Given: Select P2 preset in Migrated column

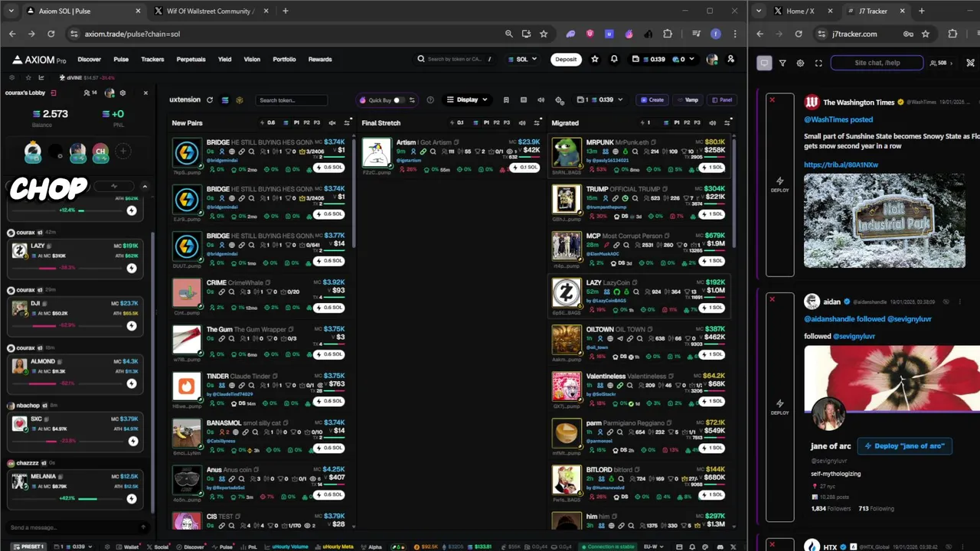Looking at the screenshot, I should click(x=687, y=122).
